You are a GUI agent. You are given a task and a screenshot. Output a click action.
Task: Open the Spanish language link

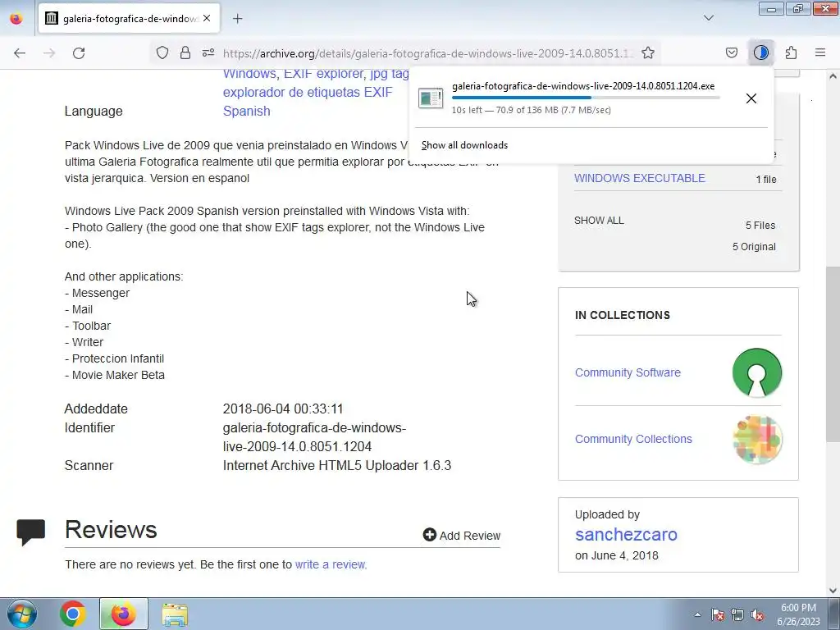coord(246,111)
